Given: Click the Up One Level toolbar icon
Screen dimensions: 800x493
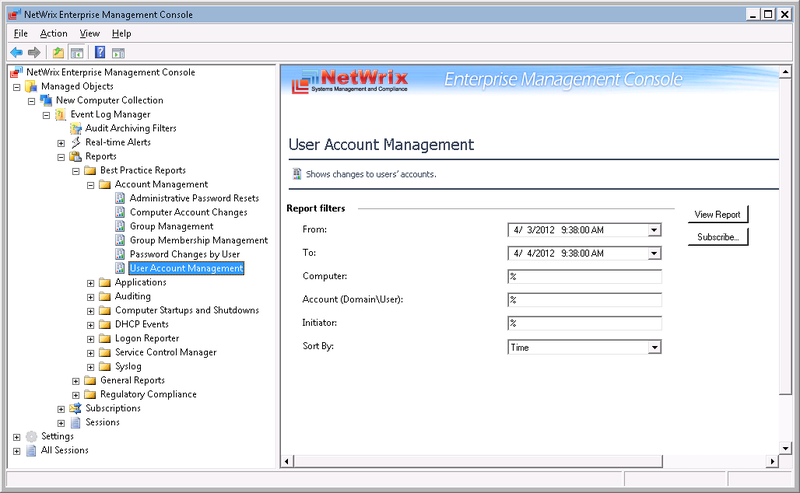Looking at the screenshot, I should (58, 52).
